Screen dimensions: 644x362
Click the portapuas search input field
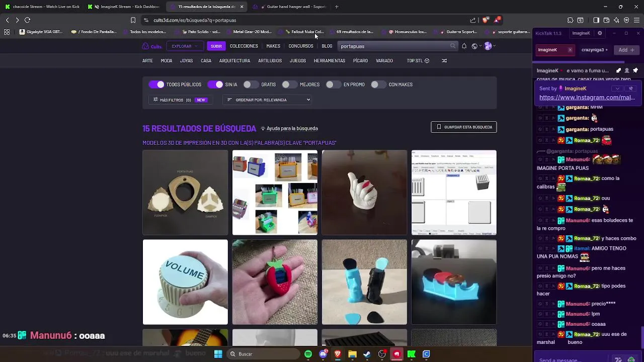pyautogui.click(x=394, y=46)
